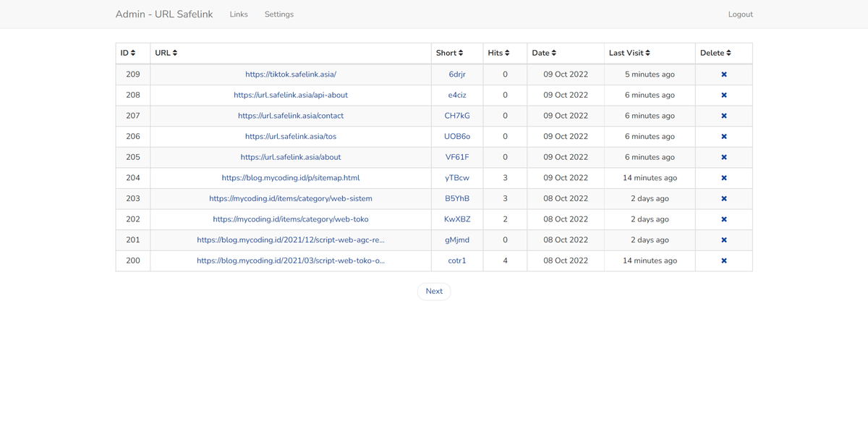The image size is (868, 437).
Task: Open short link yTBcw
Action: 457,178
